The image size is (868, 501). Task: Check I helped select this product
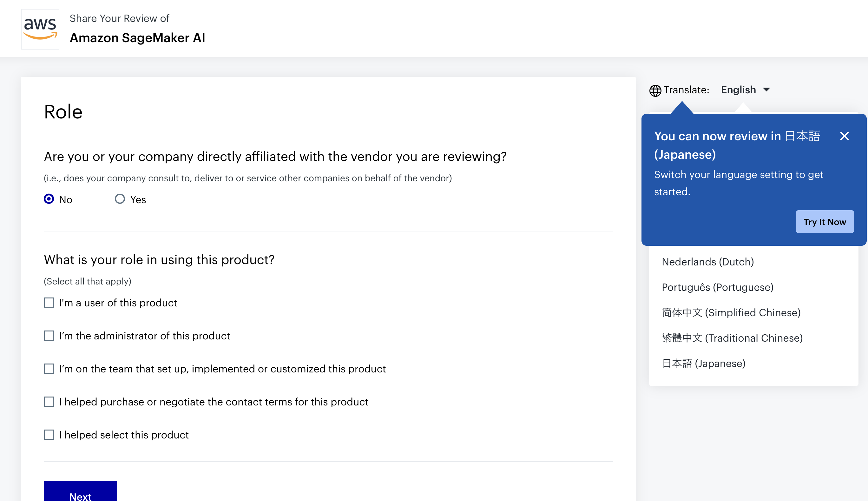(x=49, y=435)
